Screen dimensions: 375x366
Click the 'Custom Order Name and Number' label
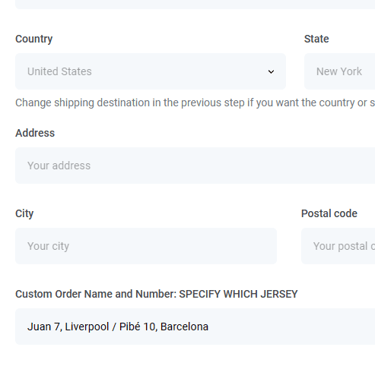(x=96, y=294)
